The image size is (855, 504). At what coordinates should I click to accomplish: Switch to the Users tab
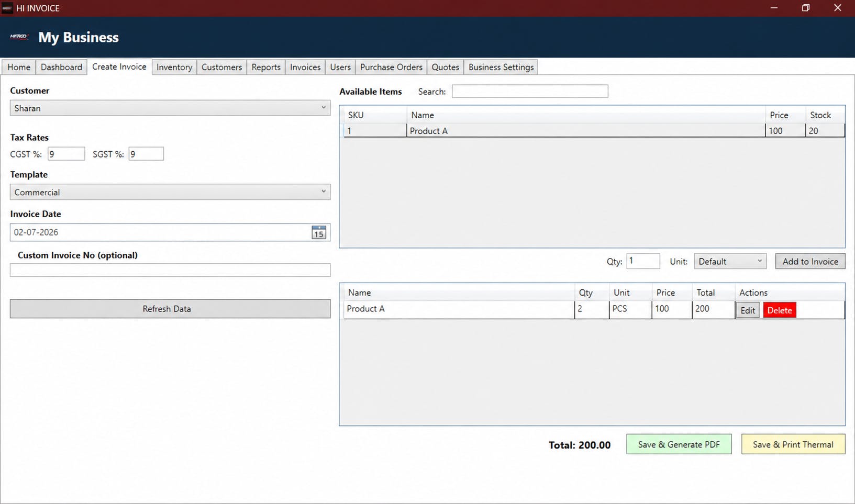click(x=340, y=67)
